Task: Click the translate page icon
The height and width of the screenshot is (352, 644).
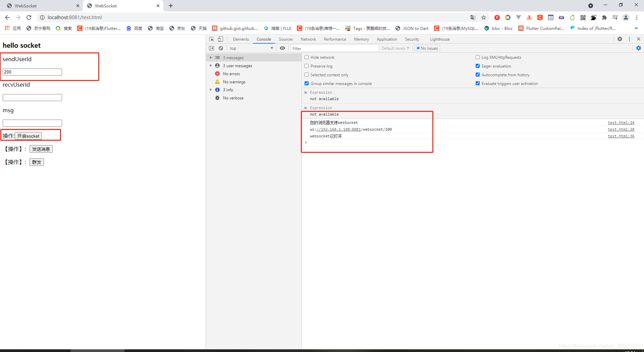Action: [473, 17]
